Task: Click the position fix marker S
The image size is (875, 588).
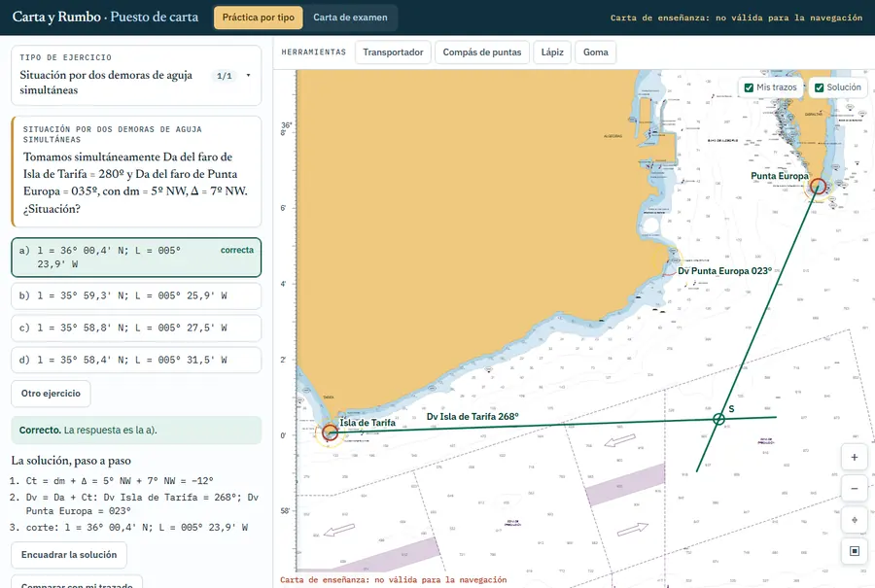Action: coord(718,419)
